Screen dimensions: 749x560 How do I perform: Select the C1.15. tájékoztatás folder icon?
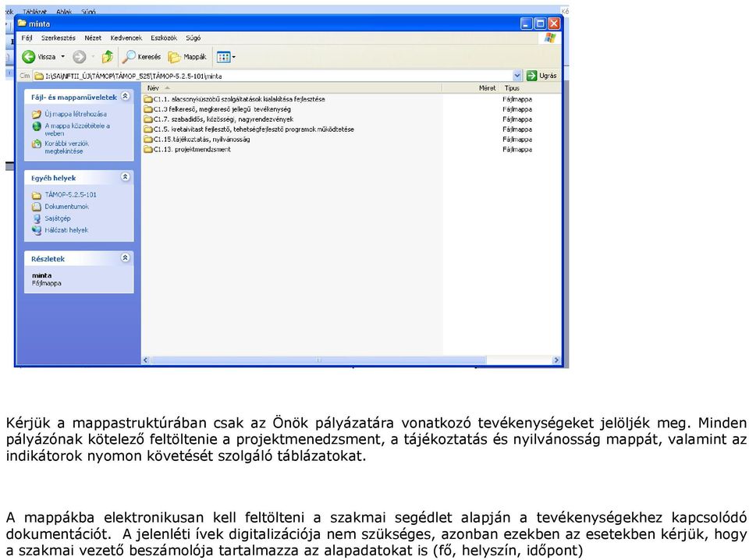point(148,140)
